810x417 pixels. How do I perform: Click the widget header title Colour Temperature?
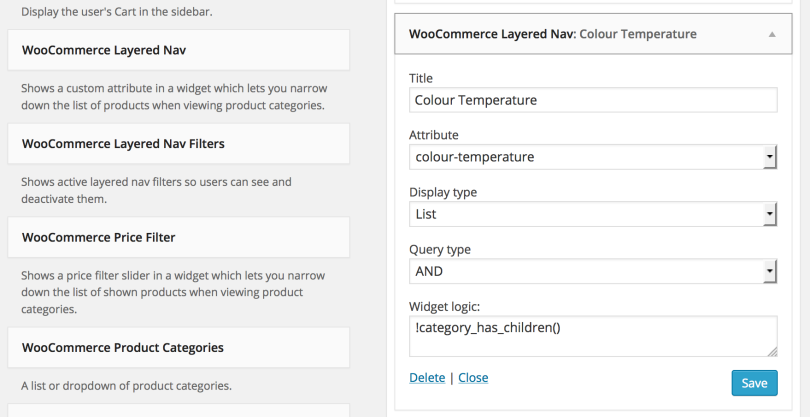638,34
